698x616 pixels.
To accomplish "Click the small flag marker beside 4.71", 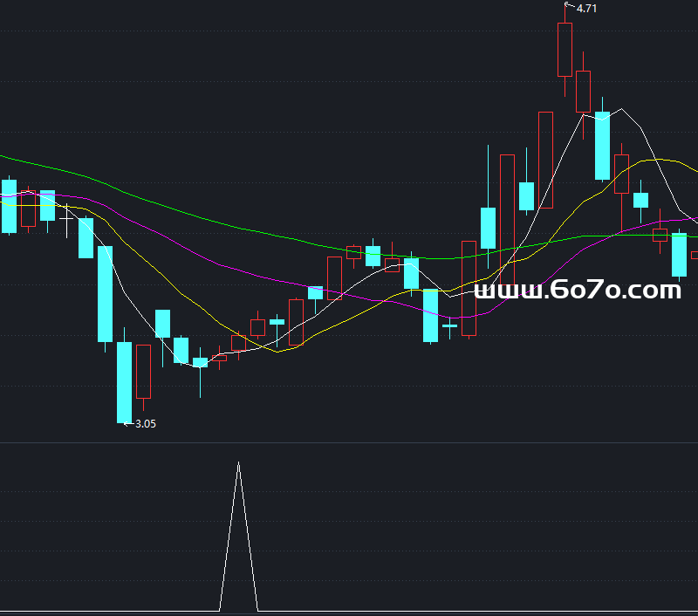I will 569,6.
